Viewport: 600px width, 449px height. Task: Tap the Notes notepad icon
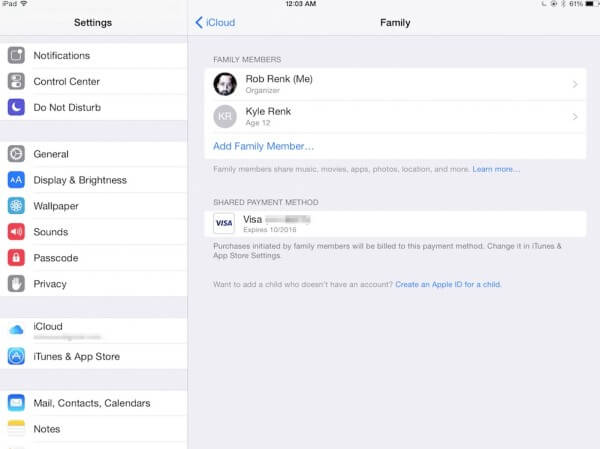click(16, 429)
